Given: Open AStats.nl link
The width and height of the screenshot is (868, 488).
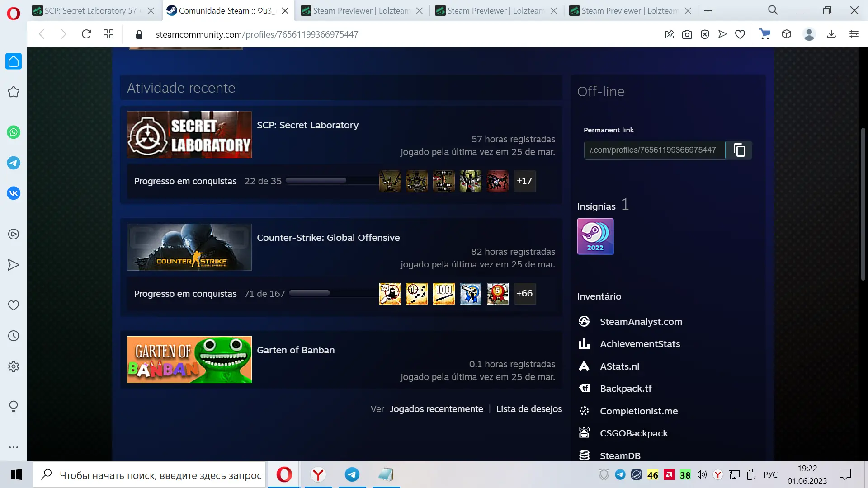Looking at the screenshot, I should [619, 366].
